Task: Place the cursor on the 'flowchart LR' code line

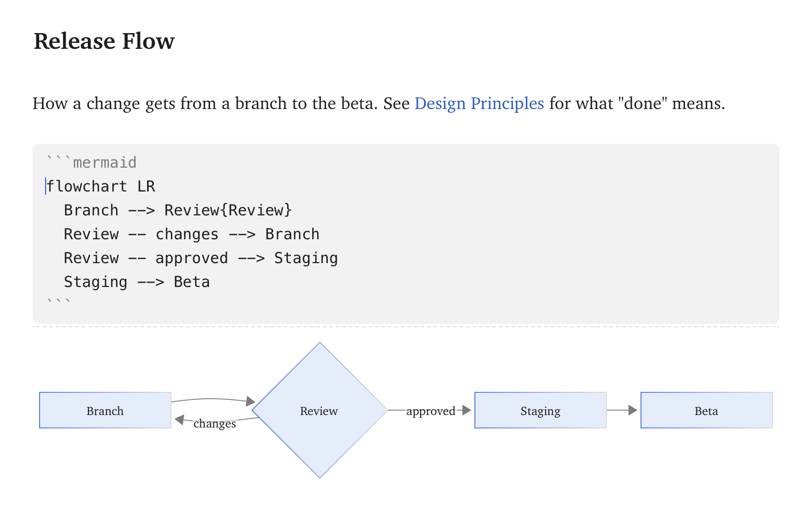Action: point(101,187)
